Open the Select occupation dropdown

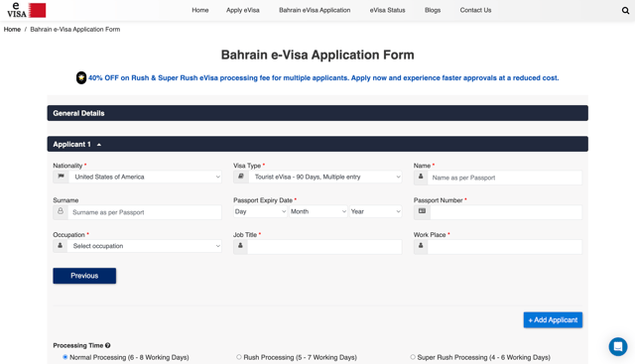tap(145, 246)
